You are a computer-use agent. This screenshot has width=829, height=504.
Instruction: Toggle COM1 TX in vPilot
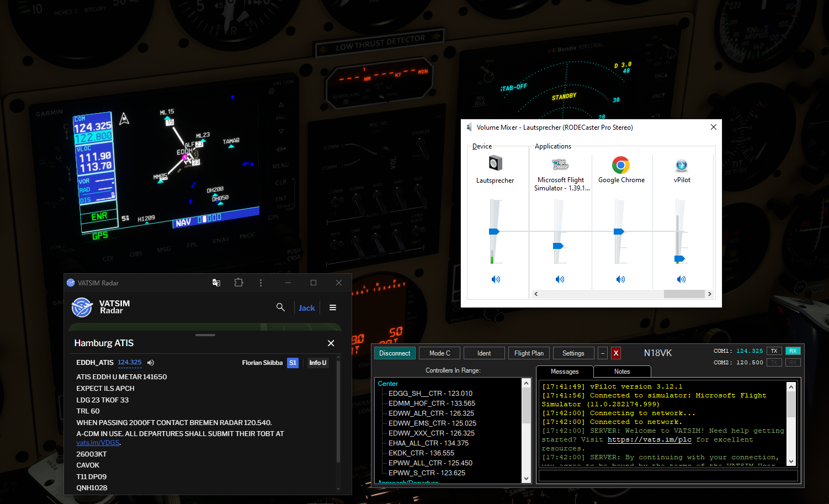coord(774,351)
